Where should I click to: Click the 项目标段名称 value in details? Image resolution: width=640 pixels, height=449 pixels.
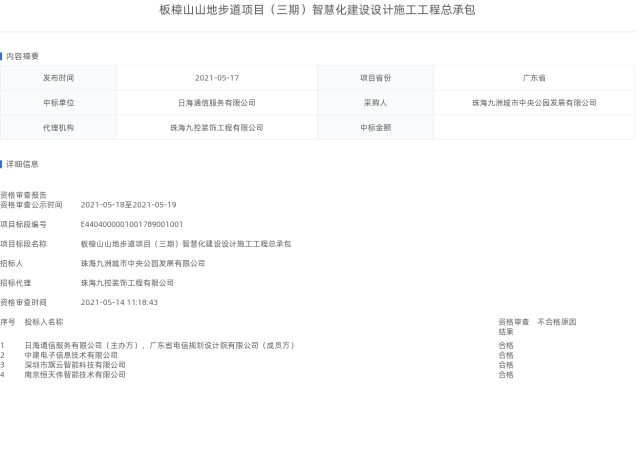coord(186,243)
